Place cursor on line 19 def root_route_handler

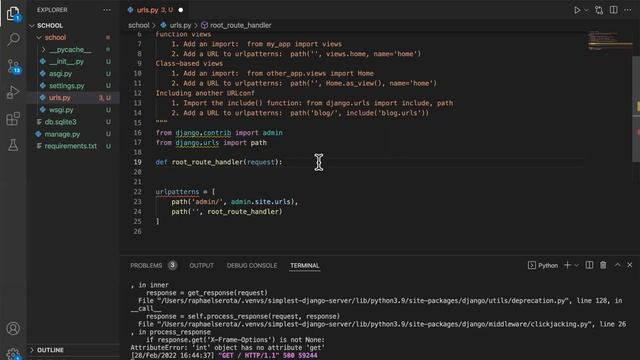pos(219,162)
